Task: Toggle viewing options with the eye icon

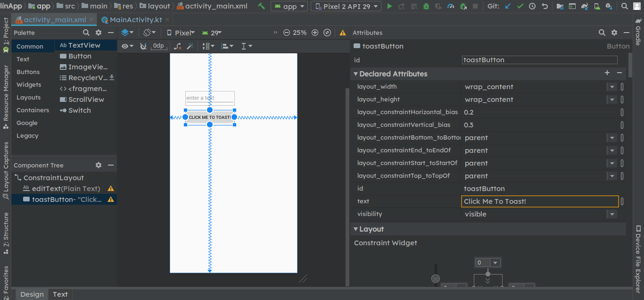Action: [x=124, y=46]
